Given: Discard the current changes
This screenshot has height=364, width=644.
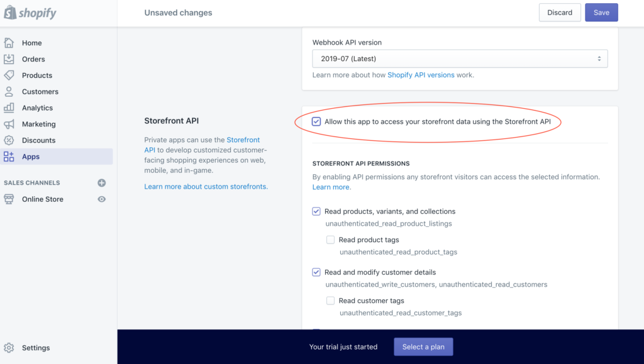Looking at the screenshot, I should click(559, 12).
